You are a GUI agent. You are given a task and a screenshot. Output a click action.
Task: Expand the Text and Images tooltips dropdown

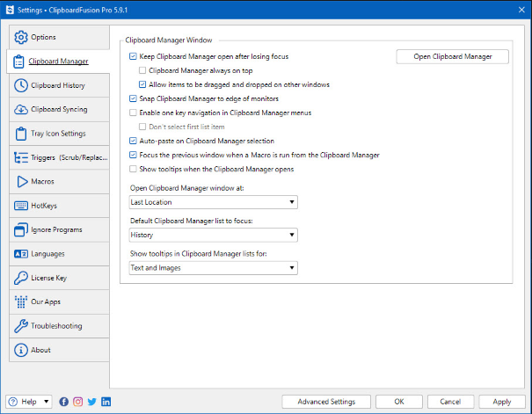(214, 268)
